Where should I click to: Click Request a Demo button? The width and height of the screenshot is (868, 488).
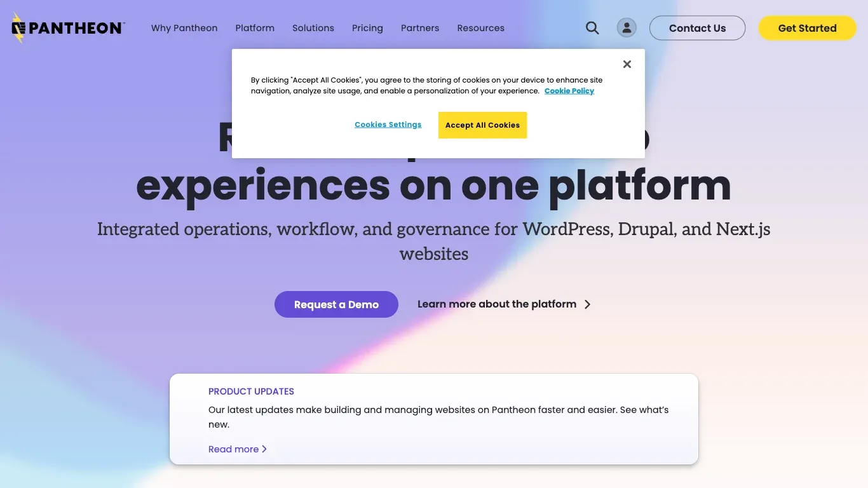pyautogui.click(x=336, y=304)
